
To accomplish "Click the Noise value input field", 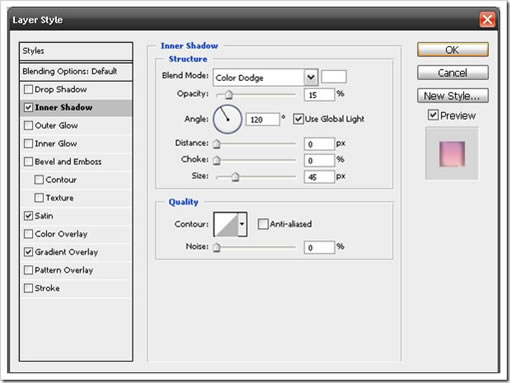I will [319, 247].
